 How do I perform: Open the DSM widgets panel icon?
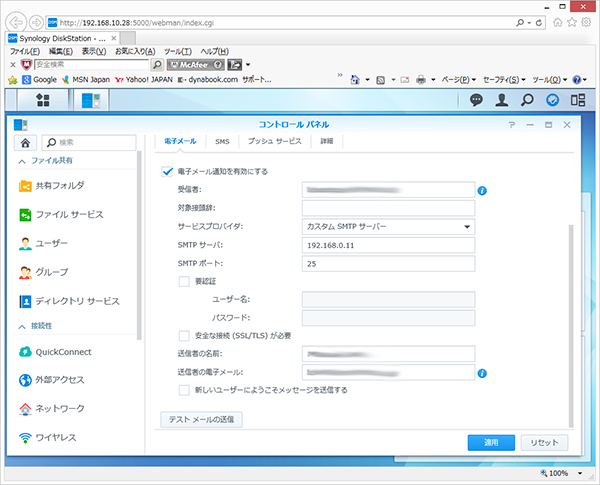point(578,100)
